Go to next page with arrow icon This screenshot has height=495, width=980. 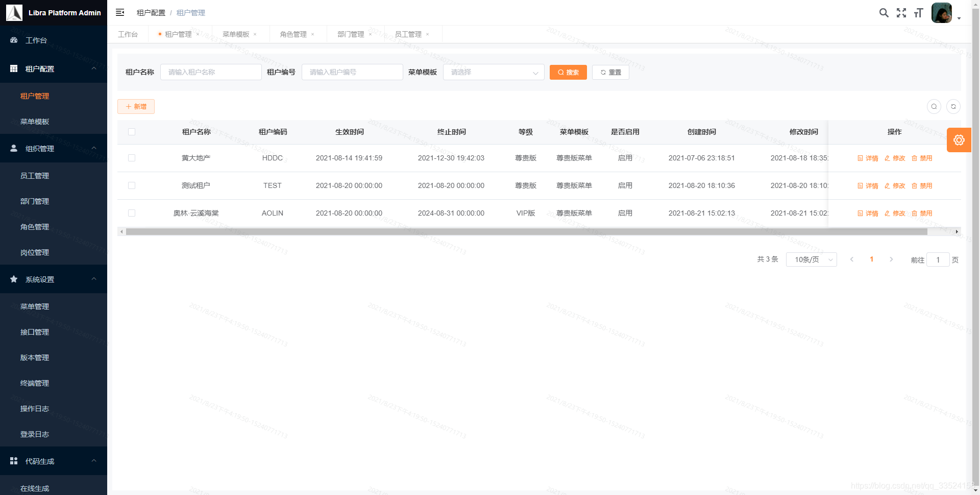pyautogui.click(x=891, y=260)
